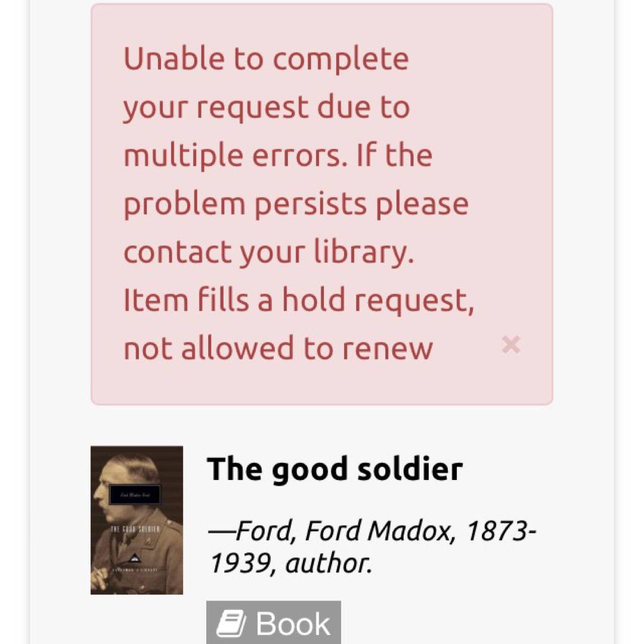Viewport: 644px width, 644px height.
Task: Open The Good Soldier cover thumbnail
Action: coord(137,520)
